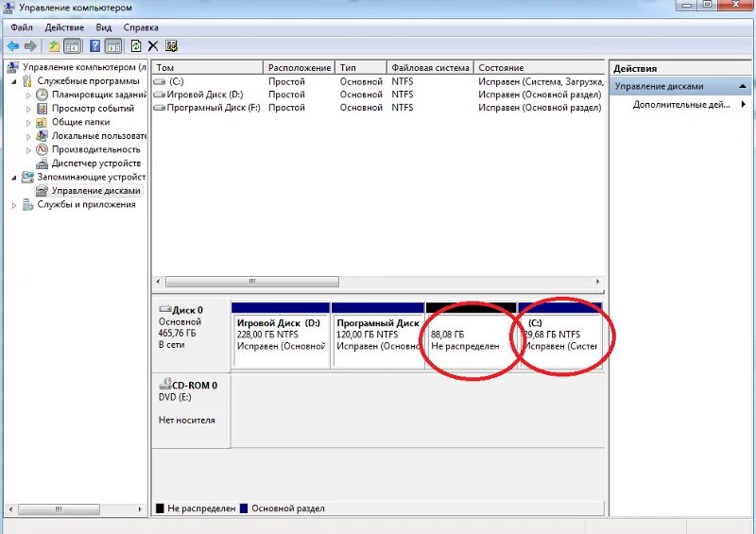
Task: Select the Игровой Диск (D:) row in volume list
Action: coord(378,95)
